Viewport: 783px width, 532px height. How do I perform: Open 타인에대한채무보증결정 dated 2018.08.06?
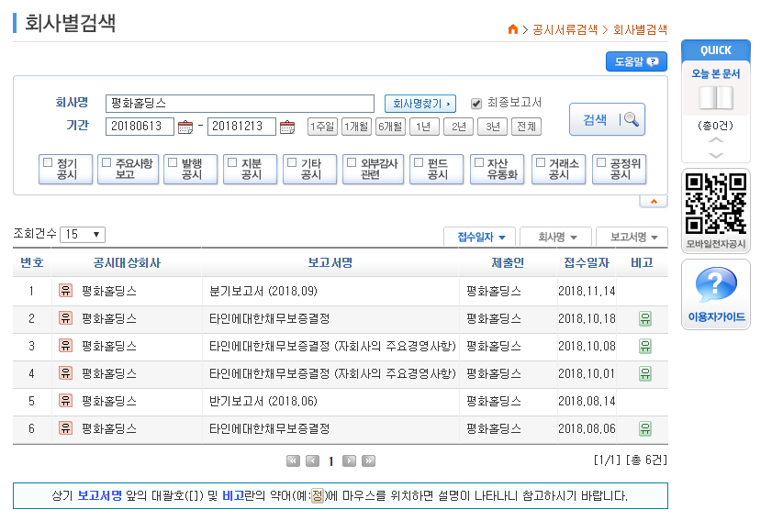click(x=269, y=428)
